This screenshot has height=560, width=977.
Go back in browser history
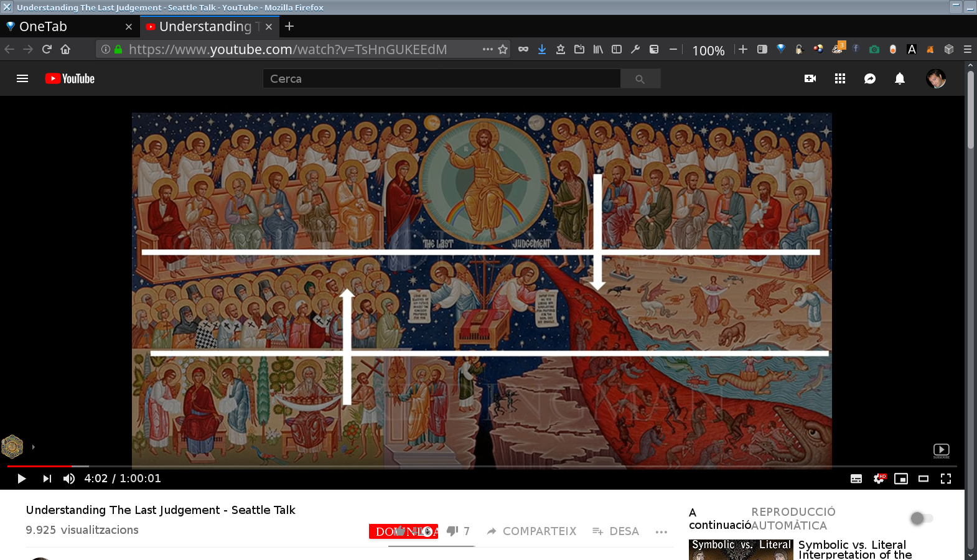(9, 49)
